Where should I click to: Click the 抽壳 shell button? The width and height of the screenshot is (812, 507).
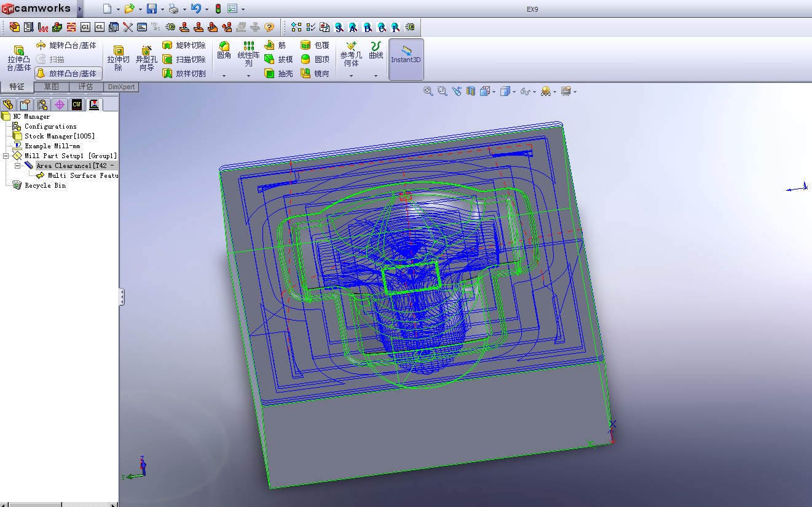point(279,73)
